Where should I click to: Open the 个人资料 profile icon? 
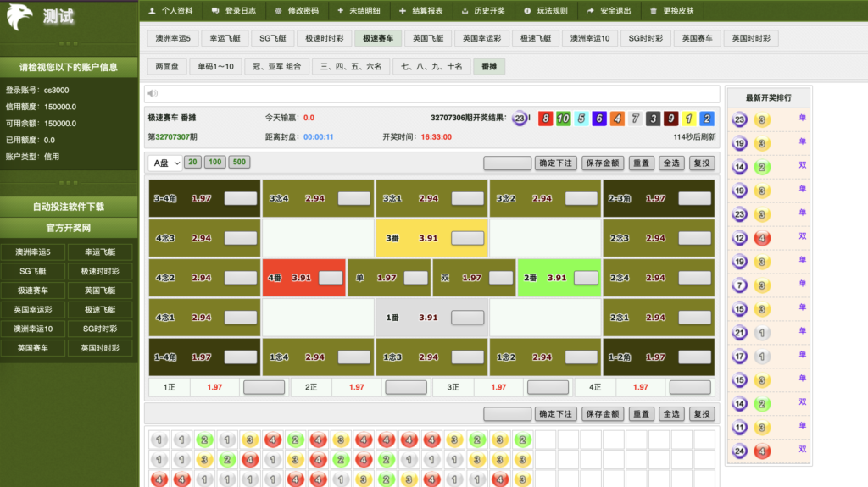click(x=152, y=11)
